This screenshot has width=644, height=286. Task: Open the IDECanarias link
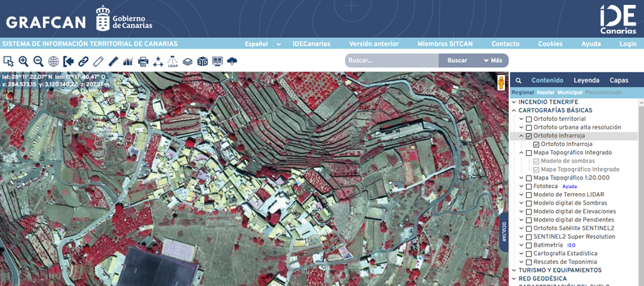point(311,44)
